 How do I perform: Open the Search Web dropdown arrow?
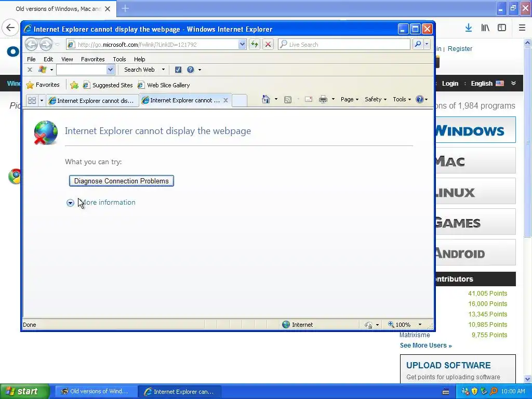(x=163, y=70)
